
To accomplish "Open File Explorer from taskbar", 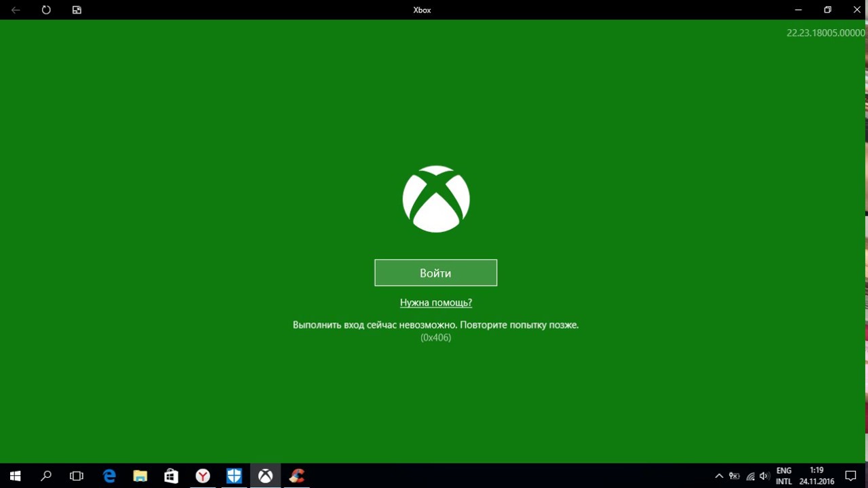I will point(140,476).
